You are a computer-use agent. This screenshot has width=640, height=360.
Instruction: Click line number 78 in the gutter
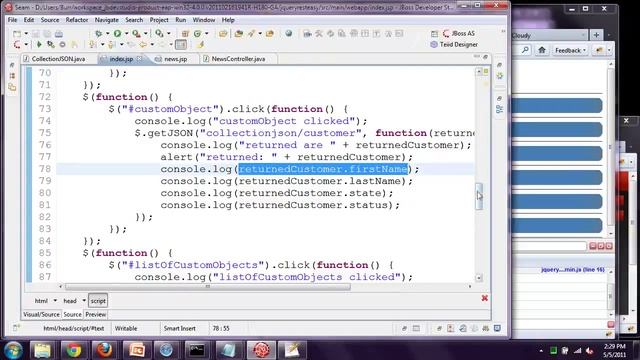(45, 169)
